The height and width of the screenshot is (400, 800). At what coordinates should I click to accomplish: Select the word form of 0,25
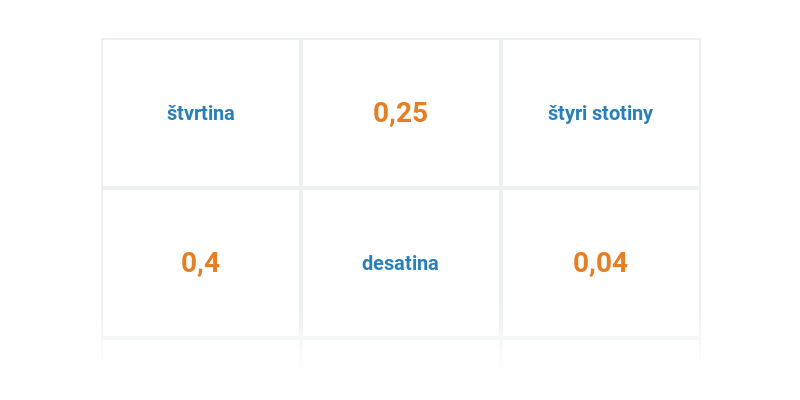[201, 113]
